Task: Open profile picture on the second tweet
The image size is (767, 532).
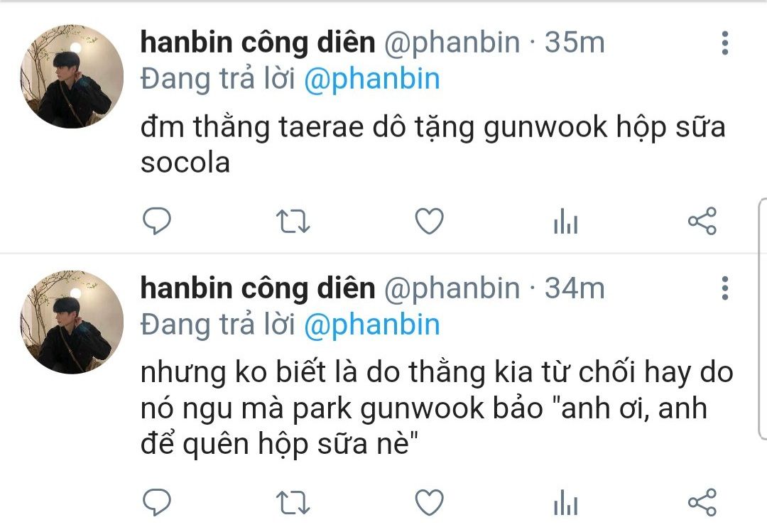Action: pyautogui.click(x=72, y=322)
